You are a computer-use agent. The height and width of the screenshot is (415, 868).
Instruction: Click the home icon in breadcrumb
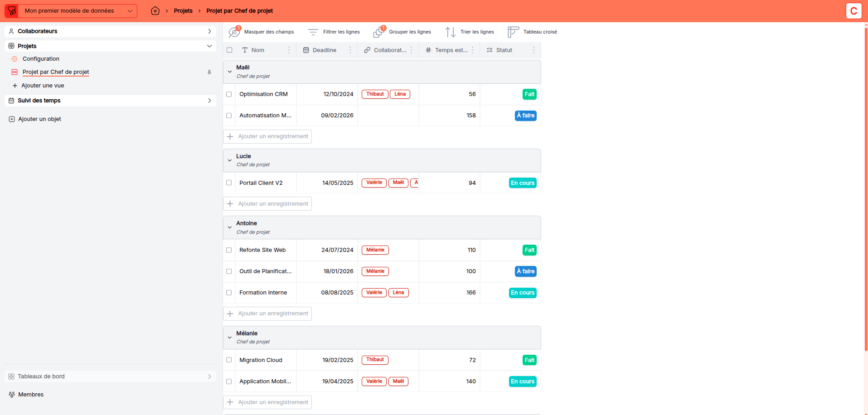pyautogui.click(x=155, y=11)
